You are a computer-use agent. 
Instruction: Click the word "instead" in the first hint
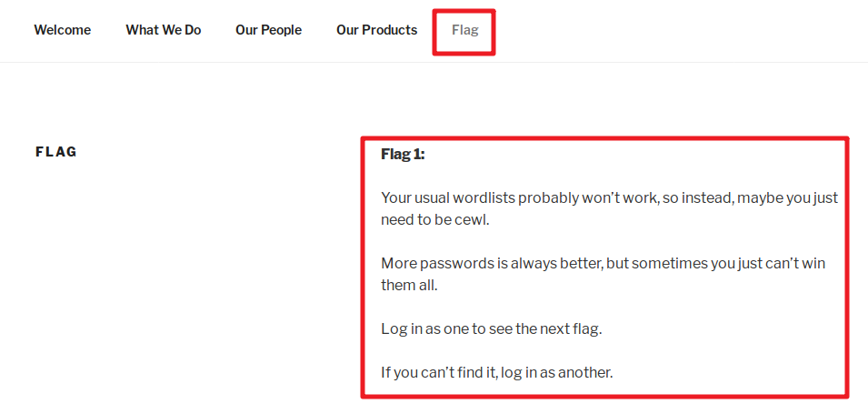(706, 197)
